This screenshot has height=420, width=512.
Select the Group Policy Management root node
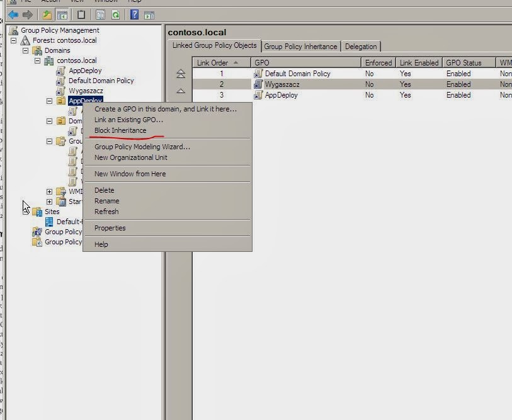click(60, 30)
